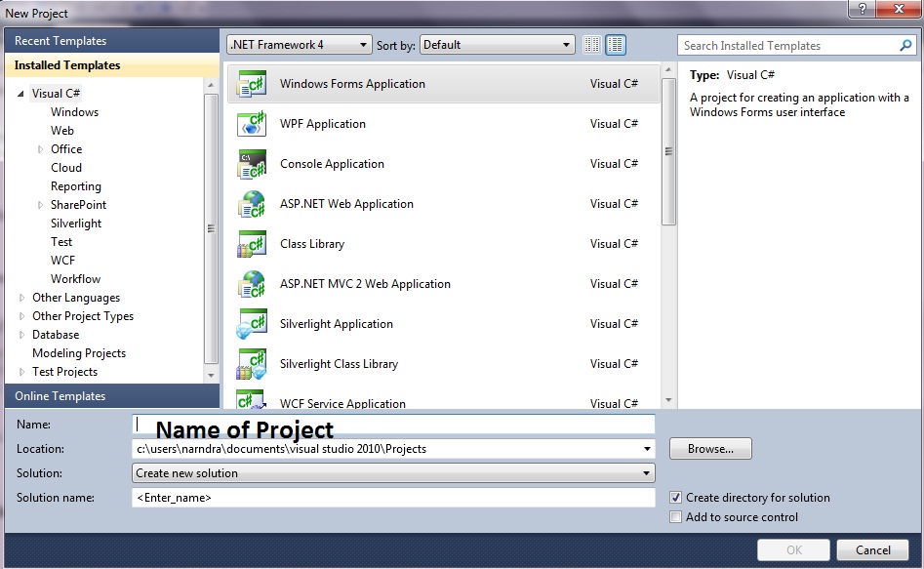Click the Console Application template name
Screen dimensions: 924x569
332,164
